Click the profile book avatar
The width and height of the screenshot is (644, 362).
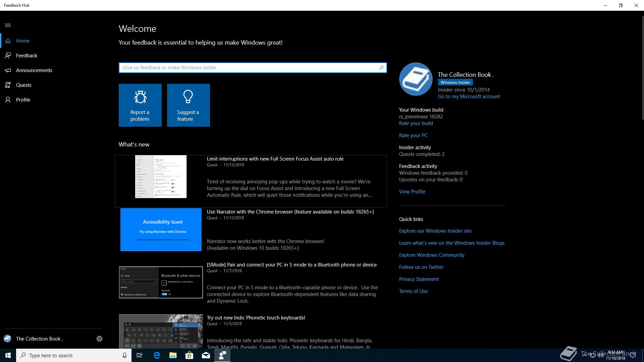point(416,79)
